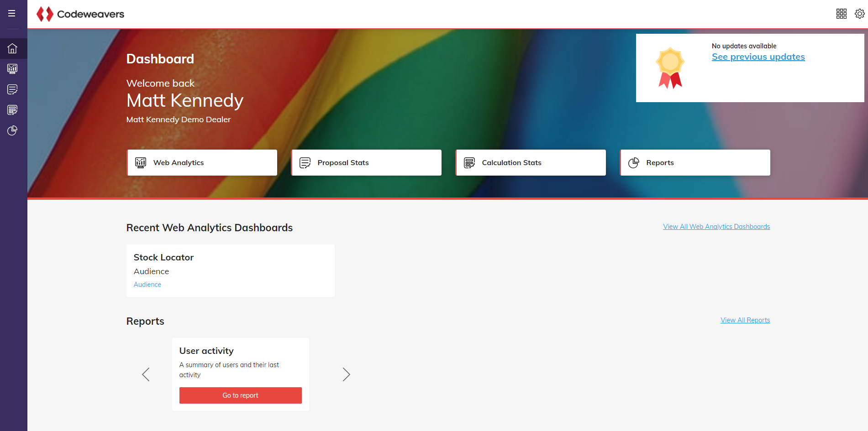Click View All Reports link

745,320
